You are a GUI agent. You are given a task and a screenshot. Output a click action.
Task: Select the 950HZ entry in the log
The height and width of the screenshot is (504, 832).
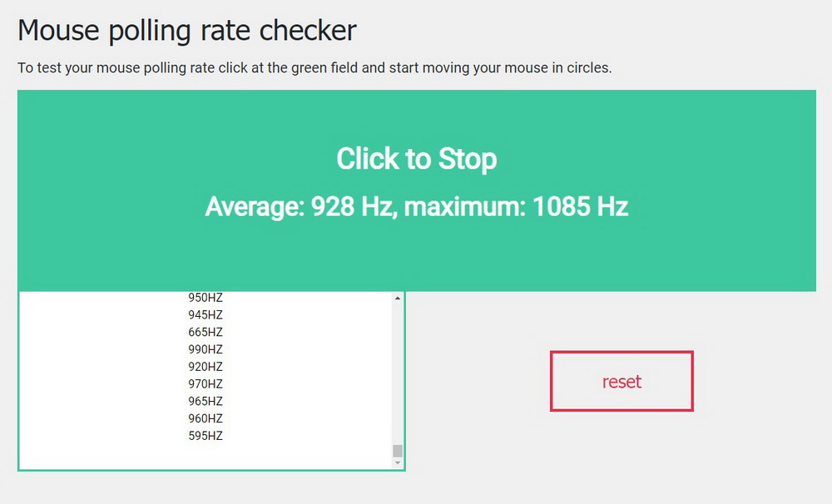point(206,298)
